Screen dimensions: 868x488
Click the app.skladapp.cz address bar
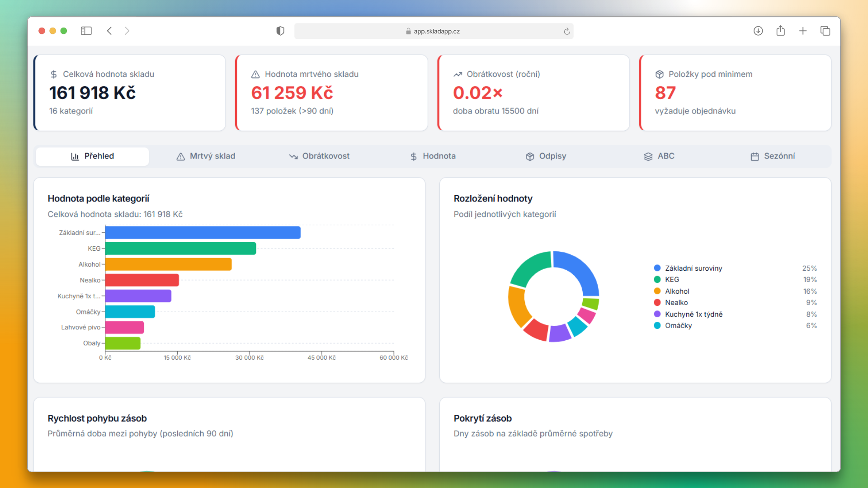point(433,31)
